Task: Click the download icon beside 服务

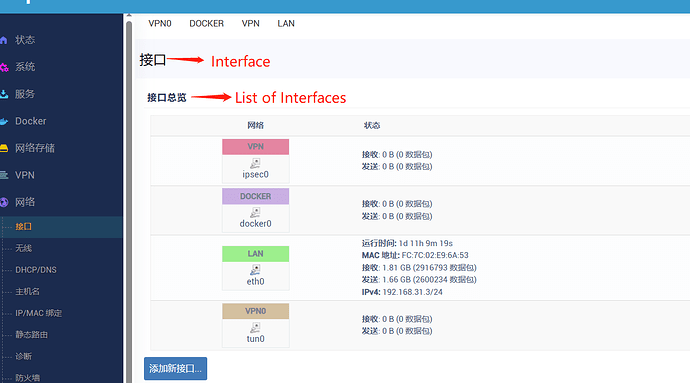Action: pyautogui.click(x=4, y=94)
